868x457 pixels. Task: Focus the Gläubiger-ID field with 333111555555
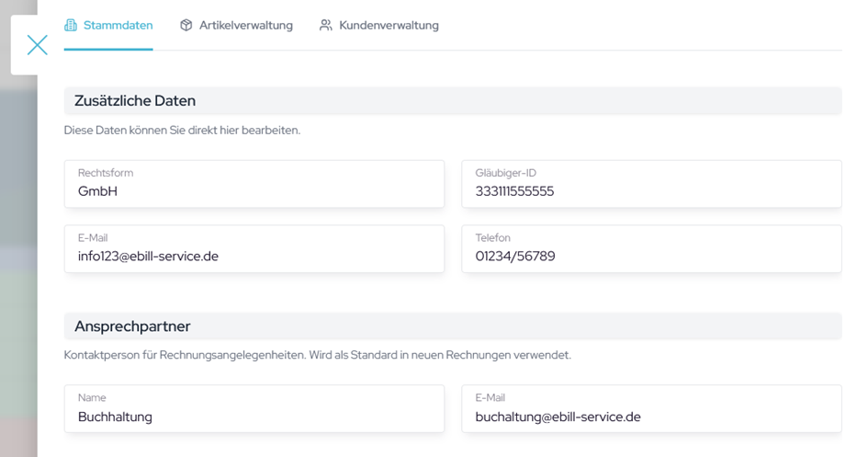(x=651, y=191)
